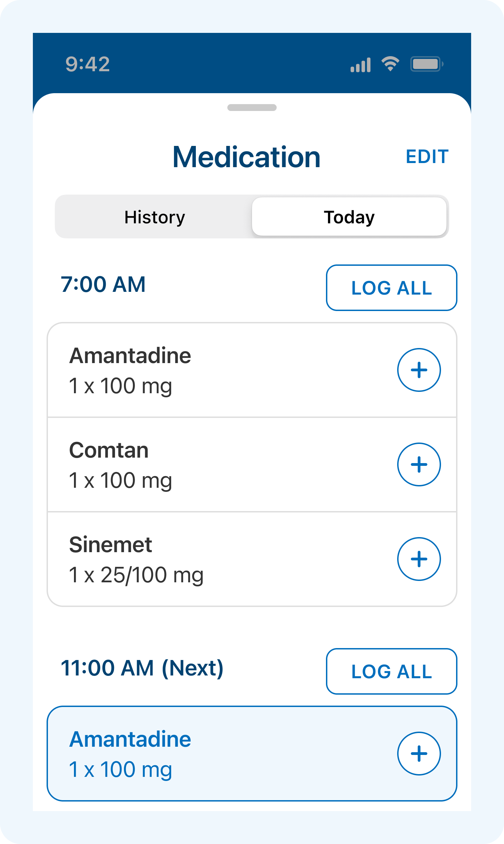Select the Today tab
Viewport: 504px width, 844px height.
click(x=349, y=217)
